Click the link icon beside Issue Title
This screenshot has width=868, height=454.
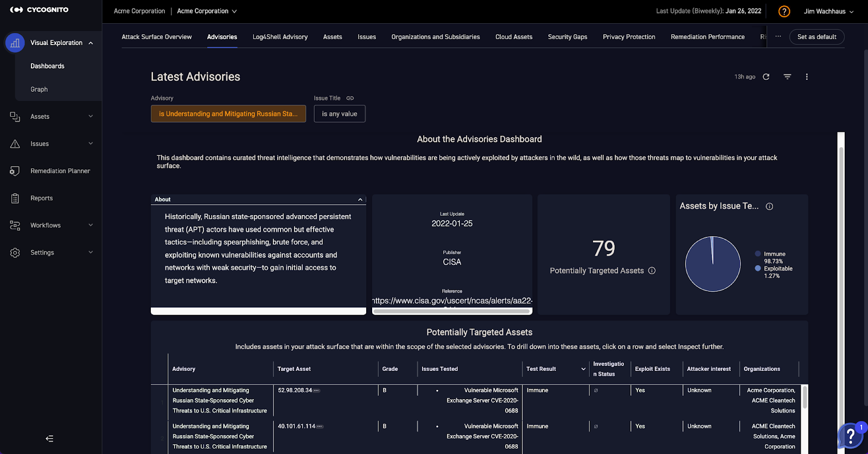(350, 98)
